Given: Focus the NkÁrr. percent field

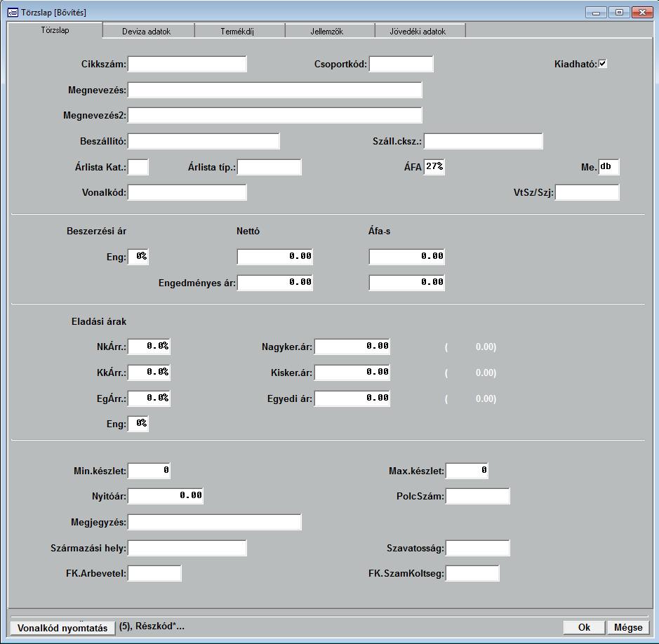Looking at the screenshot, I should click(149, 347).
